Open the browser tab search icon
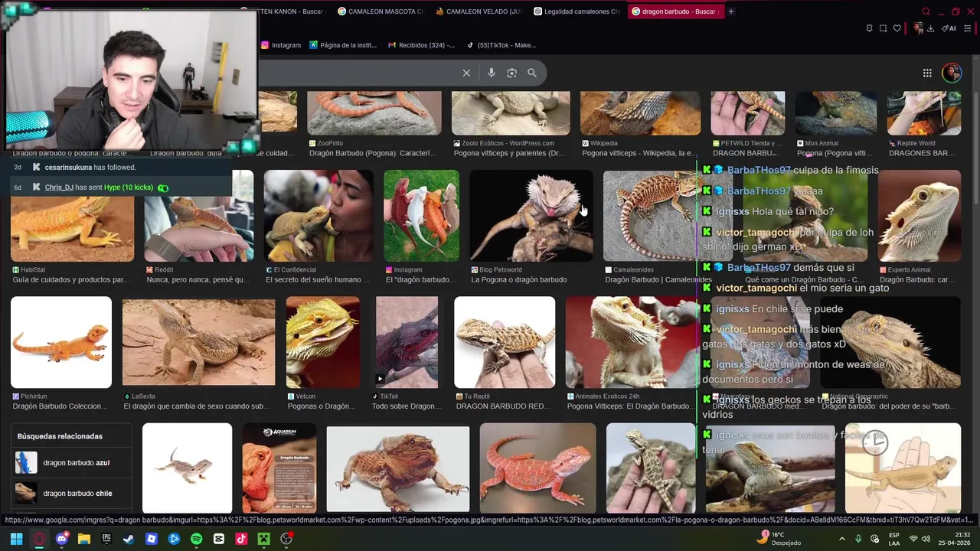The image size is (980, 551). tap(926, 11)
